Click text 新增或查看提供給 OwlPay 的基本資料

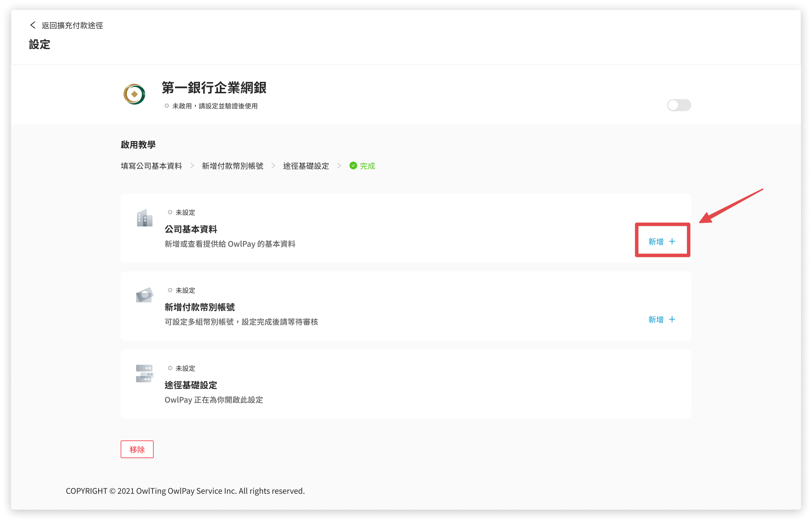(230, 244)
